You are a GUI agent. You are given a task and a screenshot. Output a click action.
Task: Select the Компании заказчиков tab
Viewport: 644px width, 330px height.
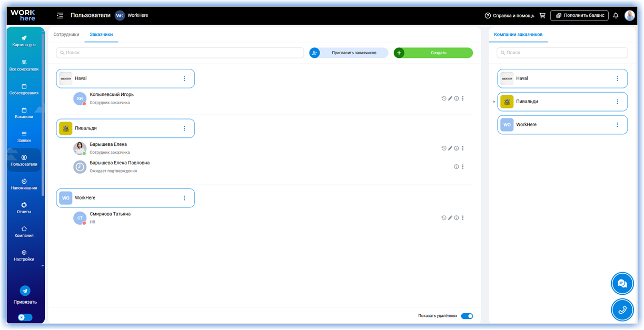coord(518,35)
